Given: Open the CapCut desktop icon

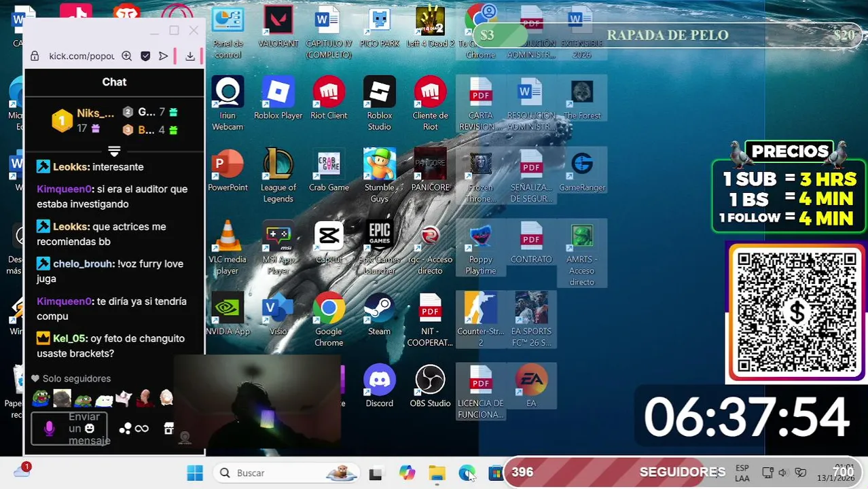Looking at the screenshot, I should [x=329, y=242].
